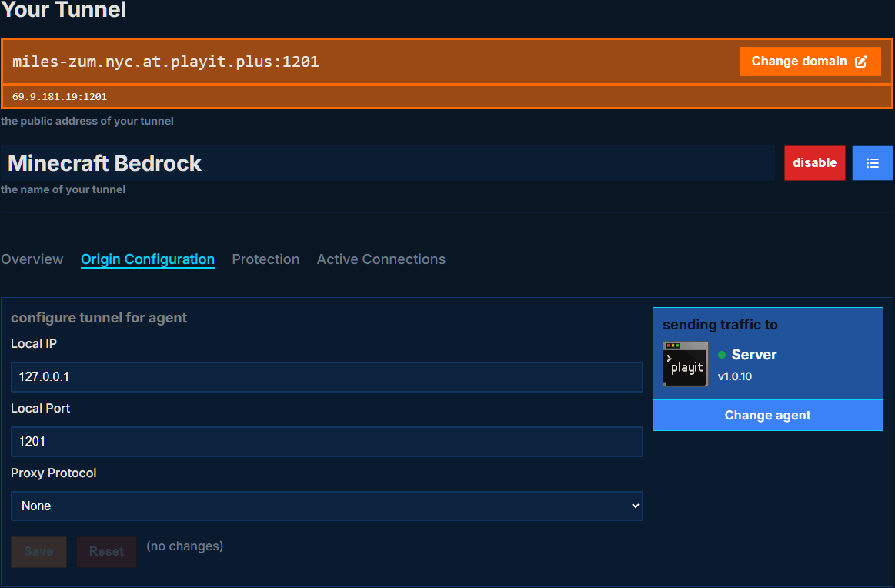Open the blue list menu icon button
This screenshot has height=588, width=895.
pos(872,163)
